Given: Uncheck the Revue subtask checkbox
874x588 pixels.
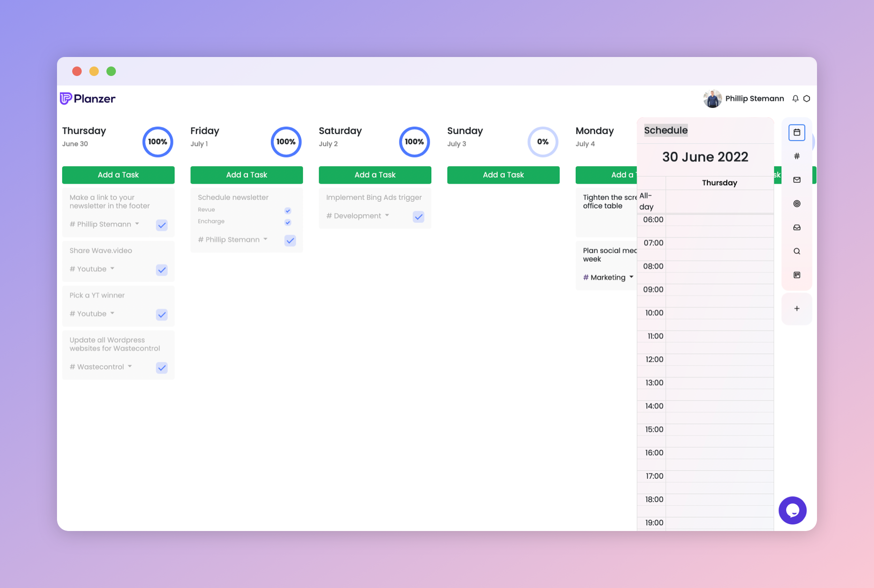Looking at the screenshot, I should pos(288,210).
